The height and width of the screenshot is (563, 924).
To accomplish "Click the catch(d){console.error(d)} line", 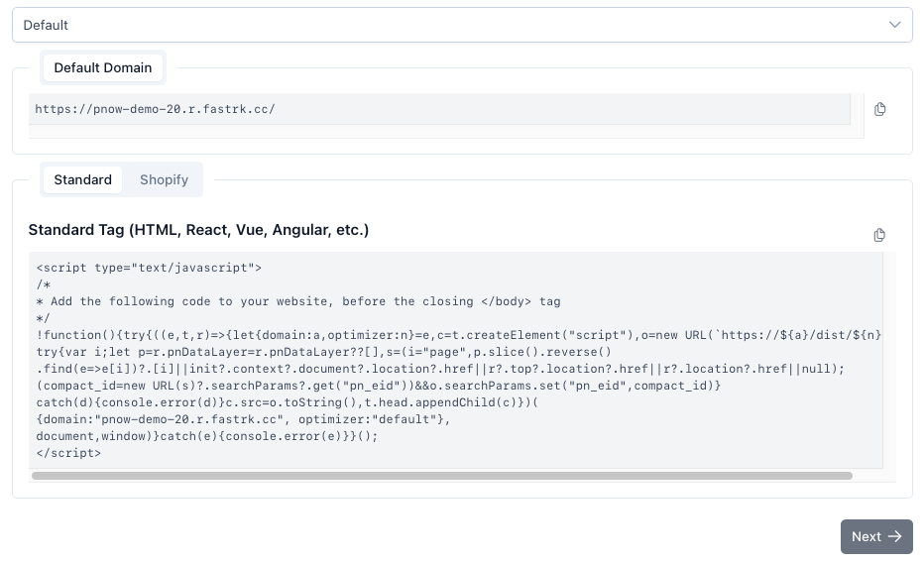I will tap(288, 402).
